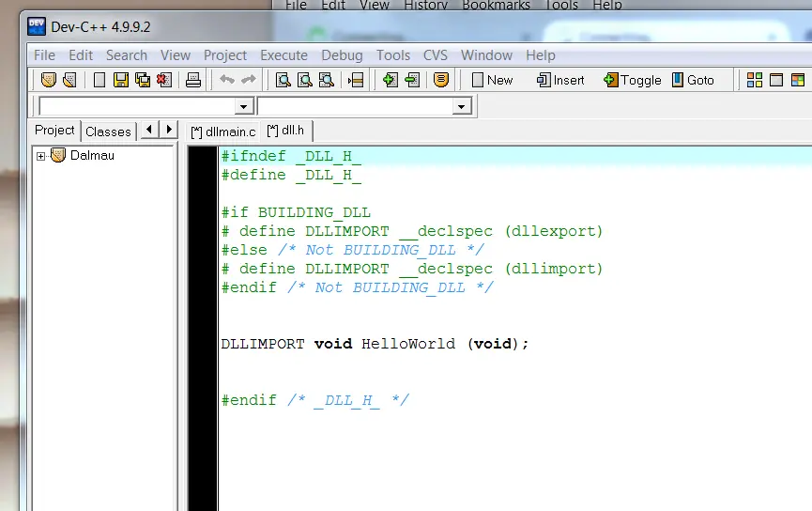Open Bookmarks menu in background browser window
The height and width of the screenshot is (511, 812).
496,6
